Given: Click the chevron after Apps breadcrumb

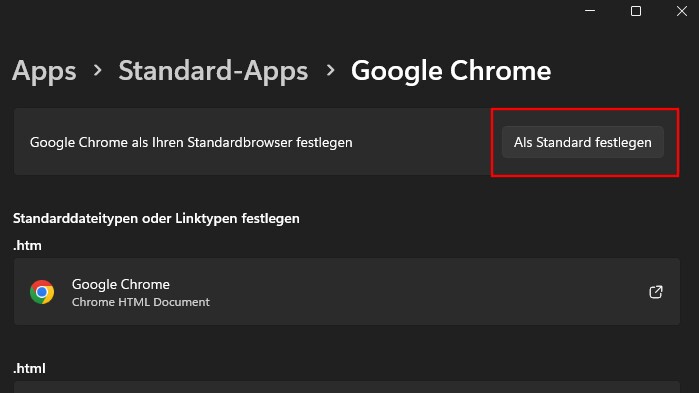Looking at the screenshot, I should (97, 70).
